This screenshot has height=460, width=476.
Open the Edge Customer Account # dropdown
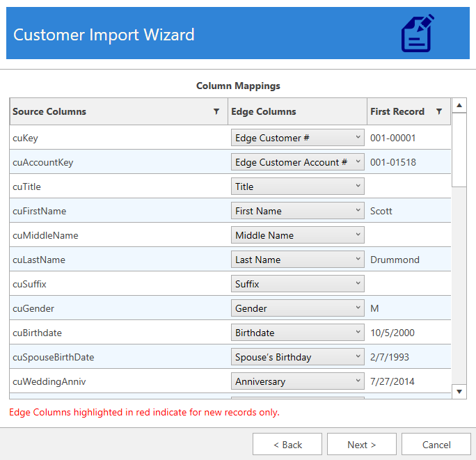click(297, 162)
